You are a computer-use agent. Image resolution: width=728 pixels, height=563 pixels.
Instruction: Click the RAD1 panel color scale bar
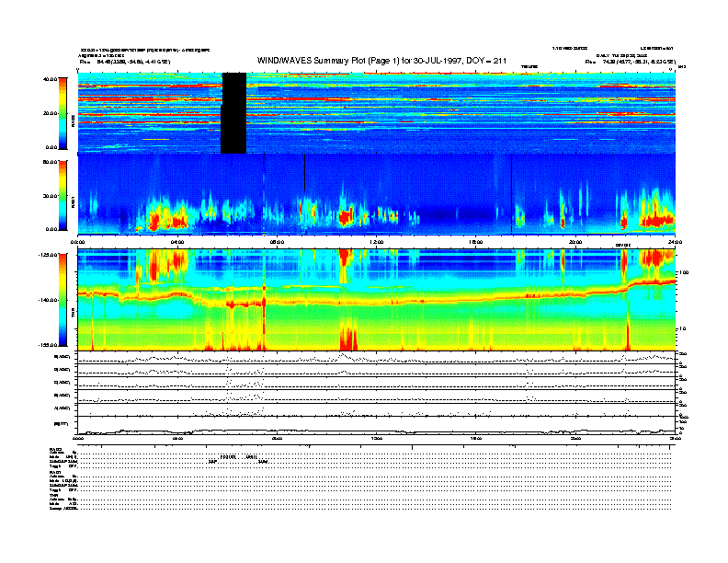[x=63, y=195]
